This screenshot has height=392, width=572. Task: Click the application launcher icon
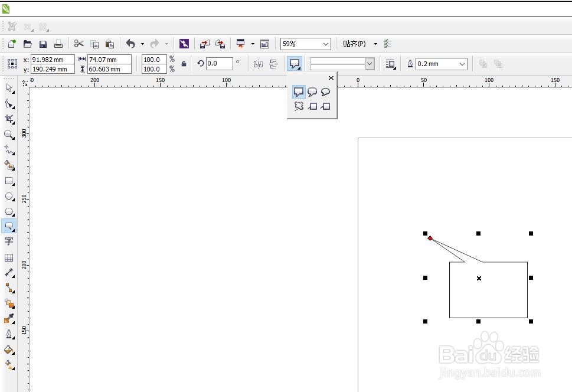tap(240, 44)
